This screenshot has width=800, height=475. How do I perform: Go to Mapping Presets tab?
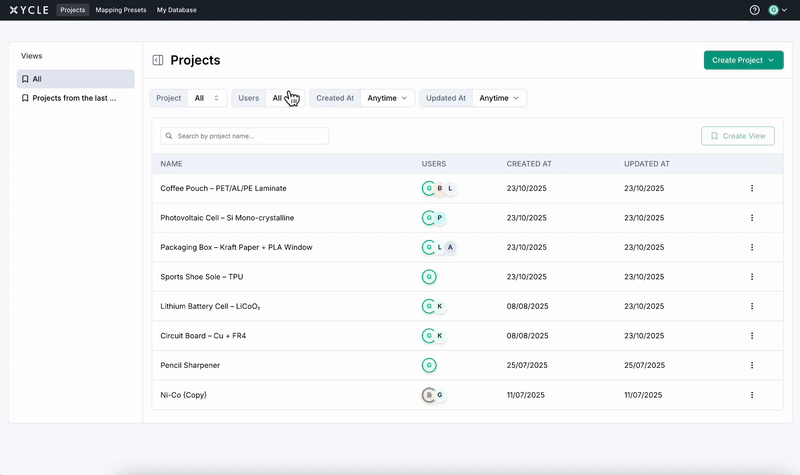(121, 10)
